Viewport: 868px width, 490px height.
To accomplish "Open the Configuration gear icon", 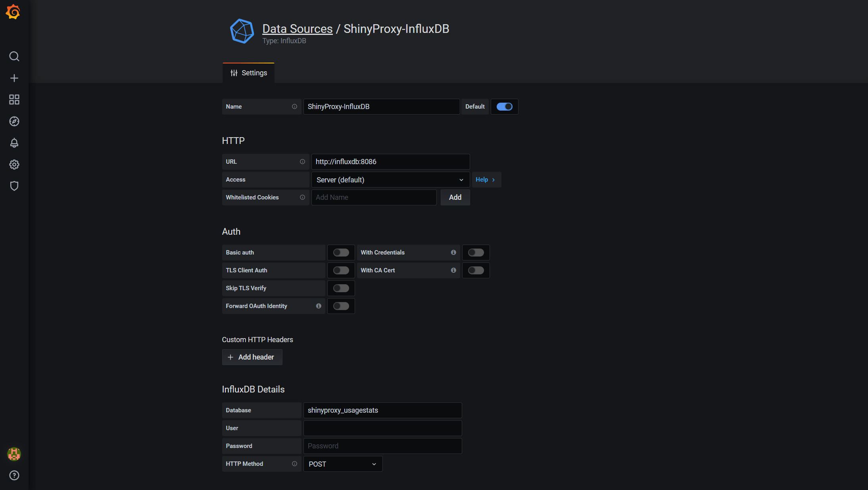I will click(14, 165).
